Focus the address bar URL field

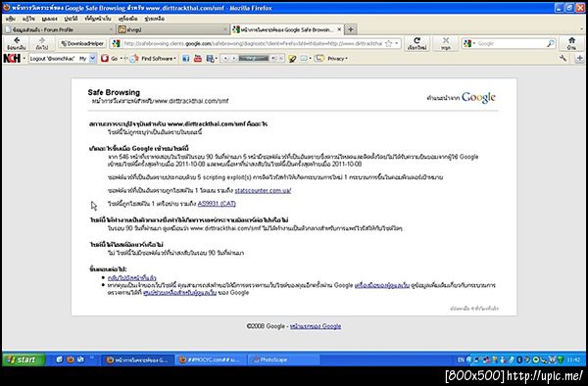tap(253, 43)
